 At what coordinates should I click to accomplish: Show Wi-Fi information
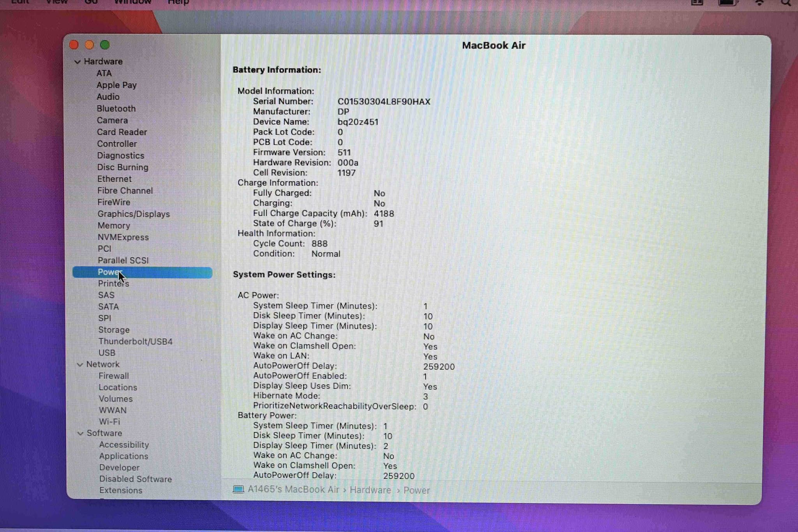click(x=109, y=421)
